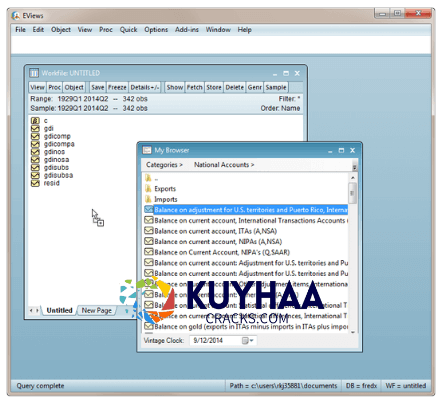Click National Accounts breadcrumb
440x404 pixels.
(x=224, y=165)
